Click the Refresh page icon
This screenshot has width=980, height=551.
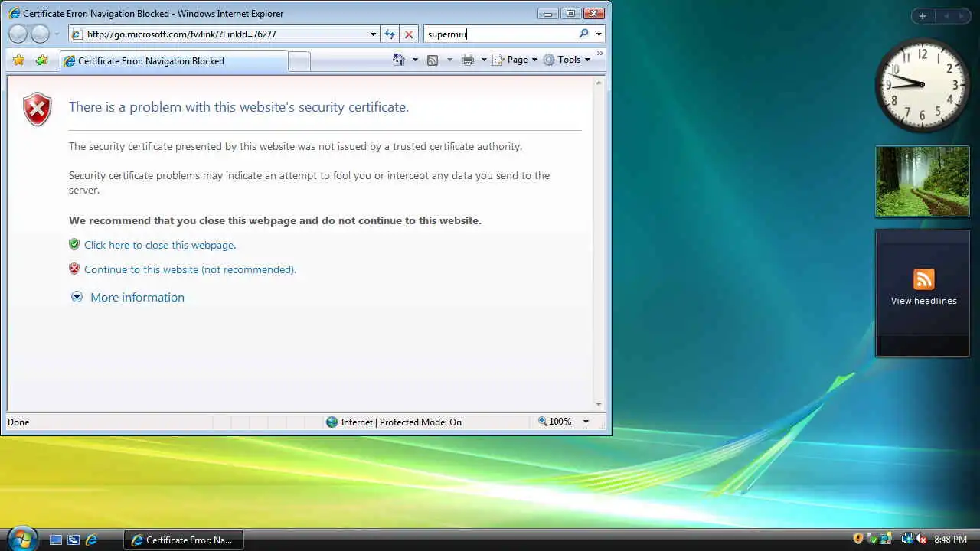[390, 34]
